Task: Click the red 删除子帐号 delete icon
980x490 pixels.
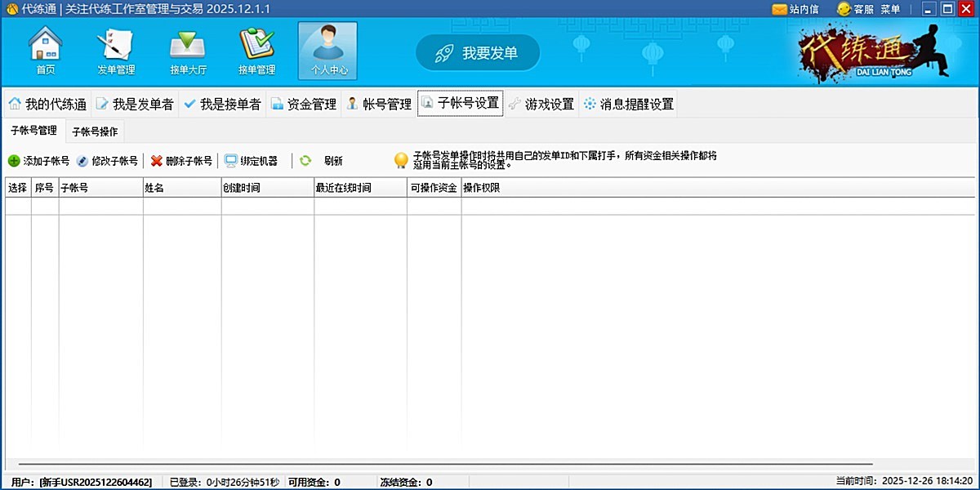Action: (157, 160)
